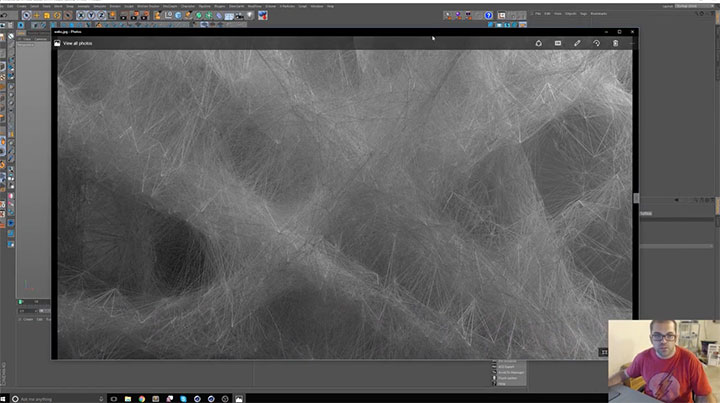720x403 pixels.
Task: Open View menu in Object Manager
Action: pos(557,14)
